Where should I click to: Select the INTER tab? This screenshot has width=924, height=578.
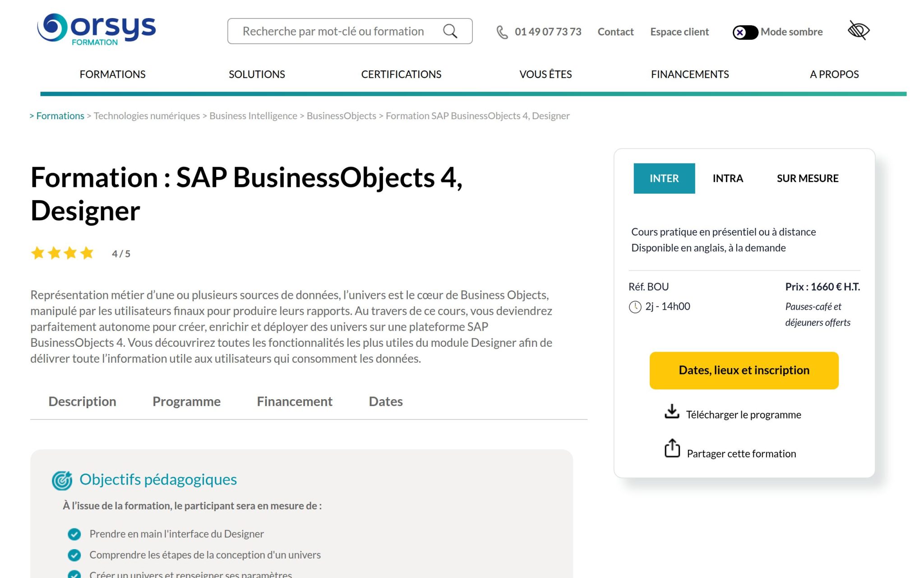(664, 178)
